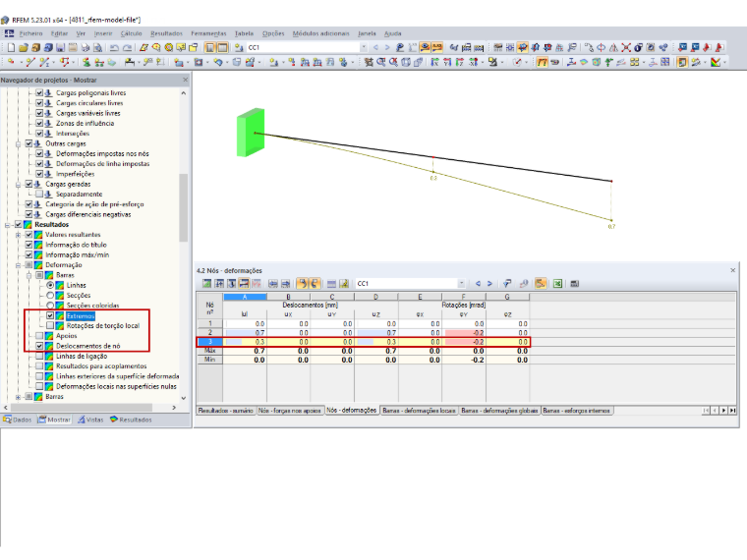
Task: Click the navigator horizontal scrollbar right arrow
Action: [x=174, y=408]
